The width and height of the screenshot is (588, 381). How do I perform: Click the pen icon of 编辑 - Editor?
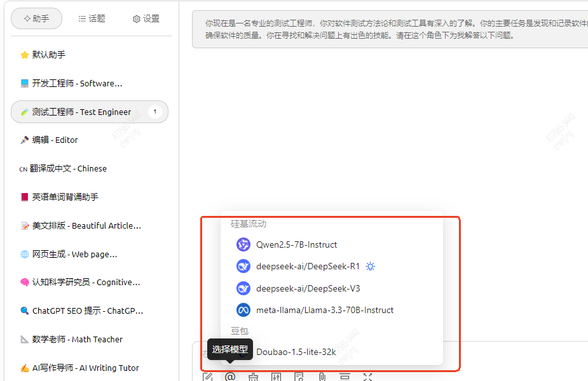click(x=24, y=140)
